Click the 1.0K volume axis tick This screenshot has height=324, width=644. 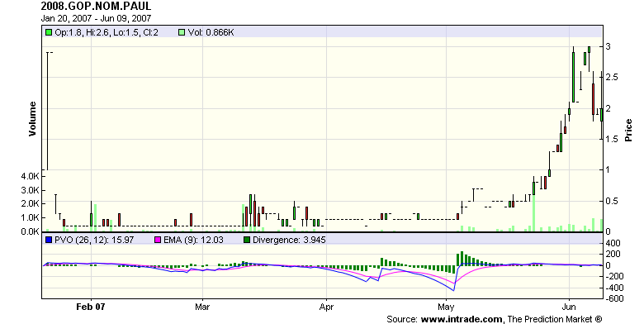pos(30,218)
